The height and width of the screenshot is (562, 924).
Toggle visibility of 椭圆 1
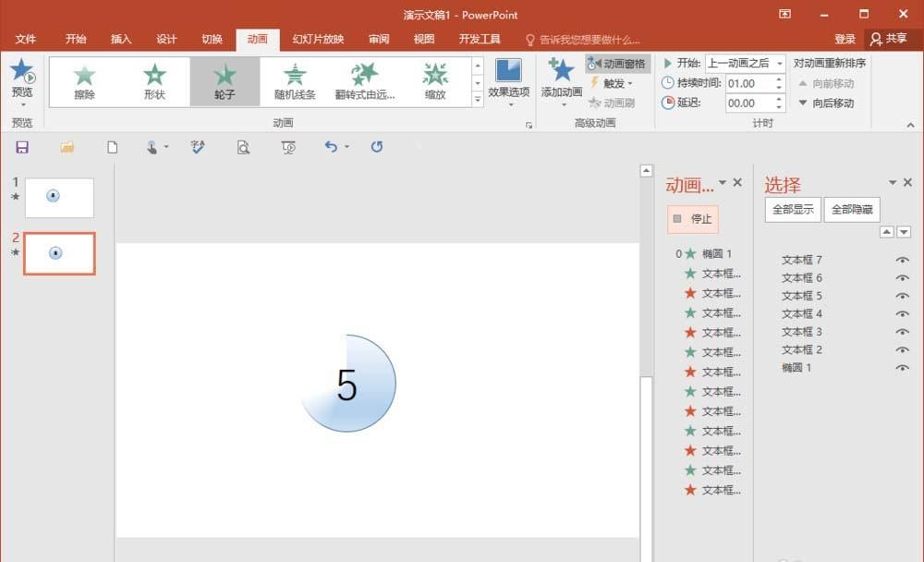903,367
